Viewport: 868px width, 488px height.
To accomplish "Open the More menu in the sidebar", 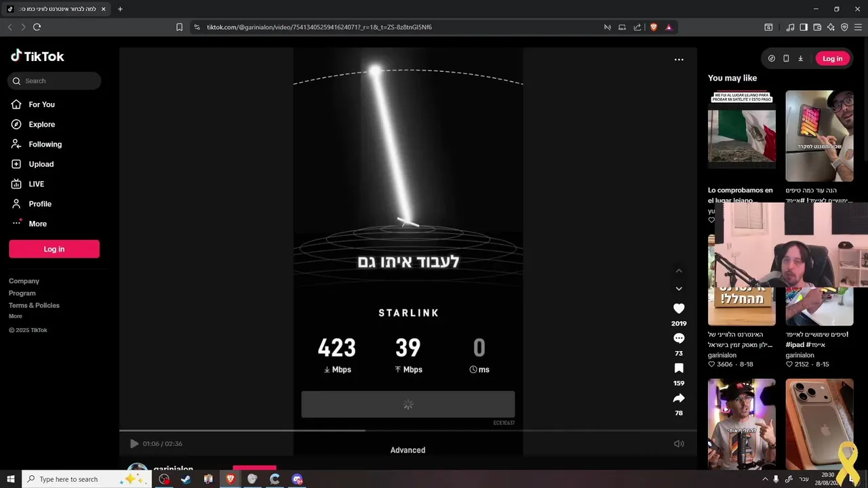I will click(37, 224).
